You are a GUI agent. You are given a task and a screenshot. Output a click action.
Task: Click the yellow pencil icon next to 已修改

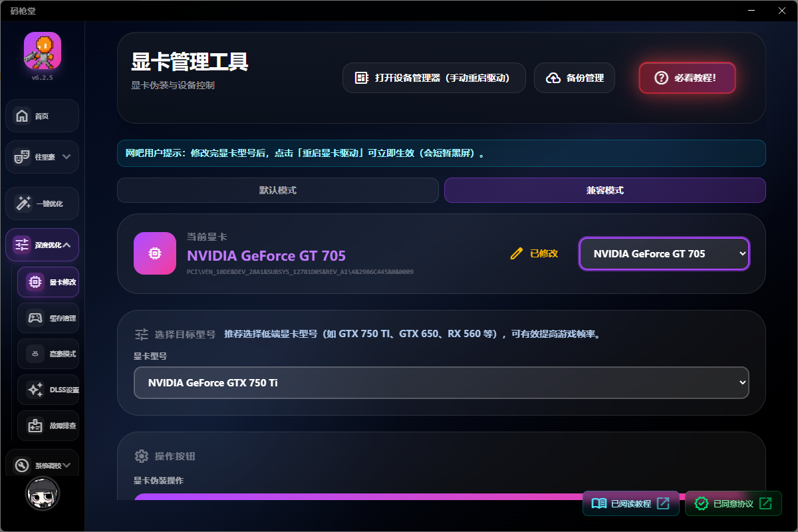tap(517, 253)
